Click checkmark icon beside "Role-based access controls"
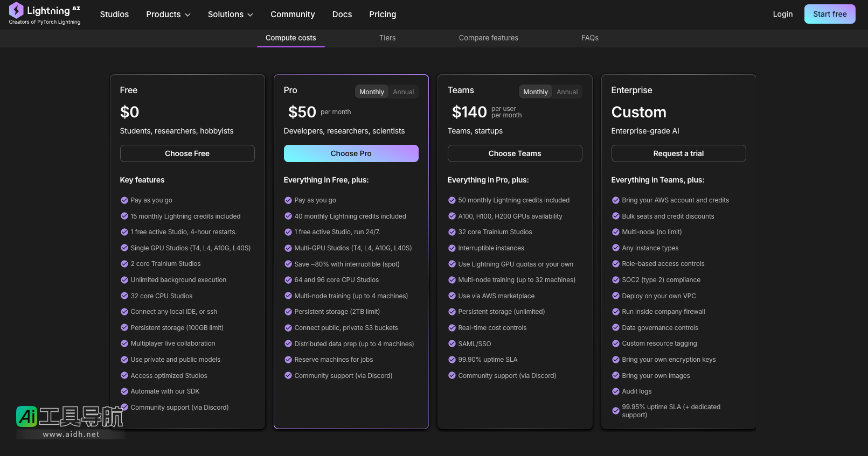The width and height of the screenshot is (868, 456). [616, 264]
